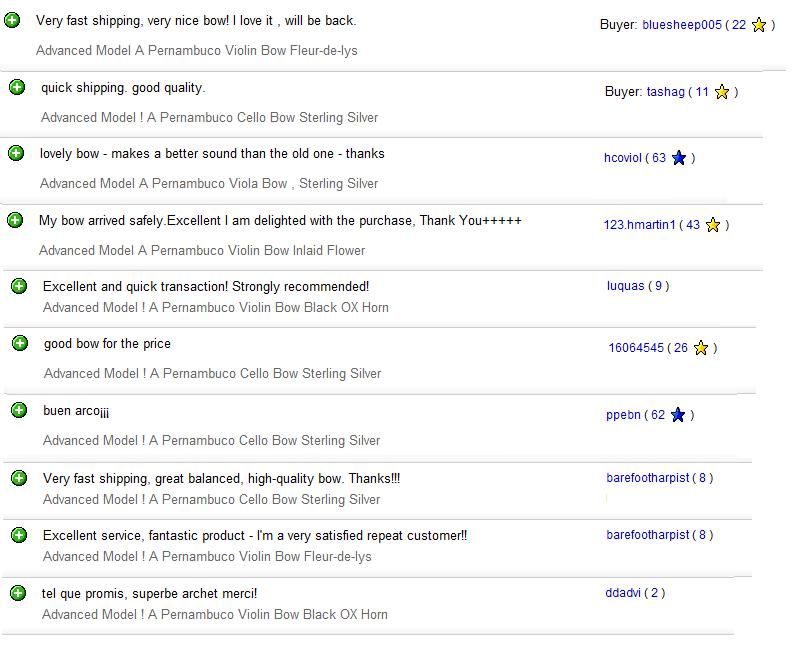Open tashag's buyer profile link
804x651 pixels.
(666, 92)
